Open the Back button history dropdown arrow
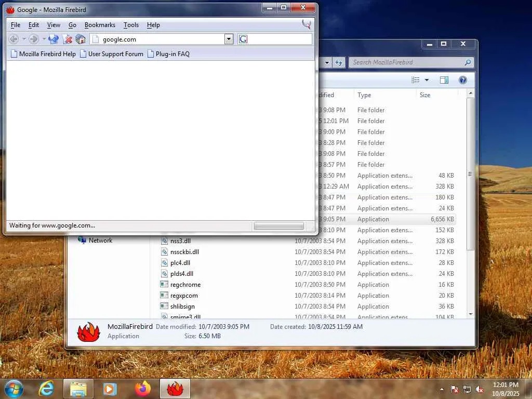The width and height of the screenshot is (532, 399). [x=24, y=39]
